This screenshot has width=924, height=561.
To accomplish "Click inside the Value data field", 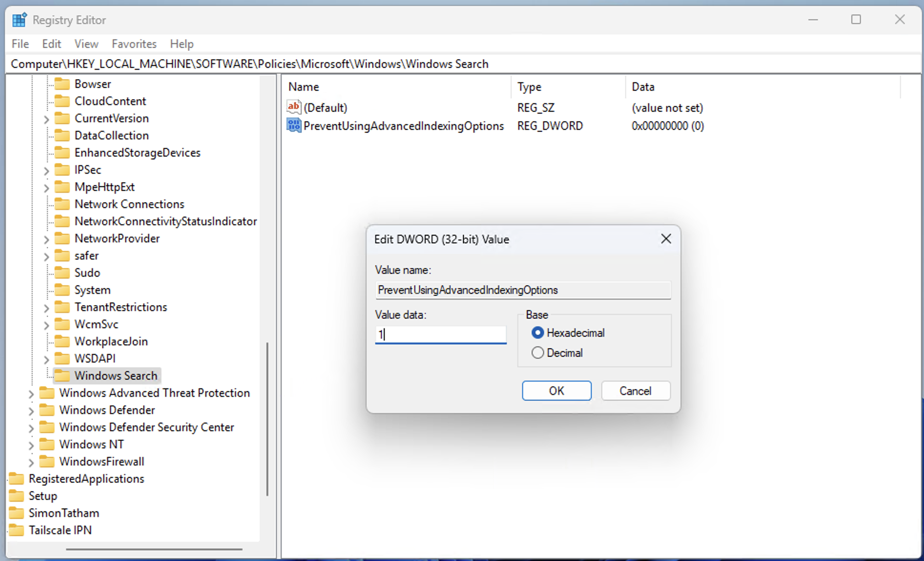I will pyautogui.click(x=440, y=334).
